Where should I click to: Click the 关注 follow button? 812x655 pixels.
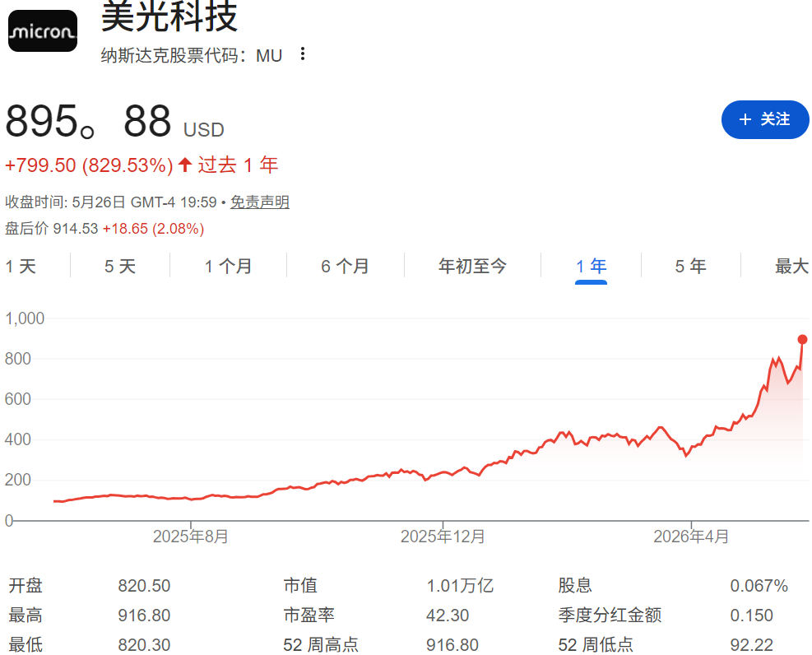pyautogui.click(x=765, y=119)
